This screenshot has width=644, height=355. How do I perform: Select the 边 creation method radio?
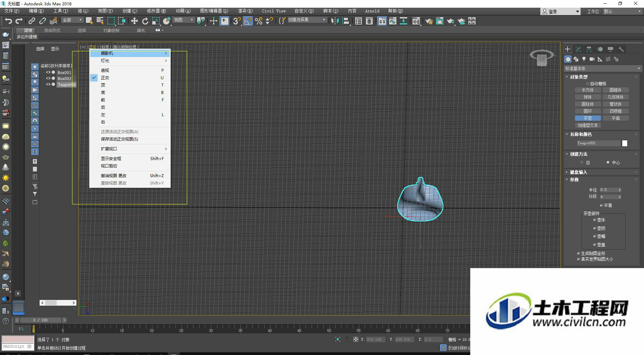click(582, 162)
